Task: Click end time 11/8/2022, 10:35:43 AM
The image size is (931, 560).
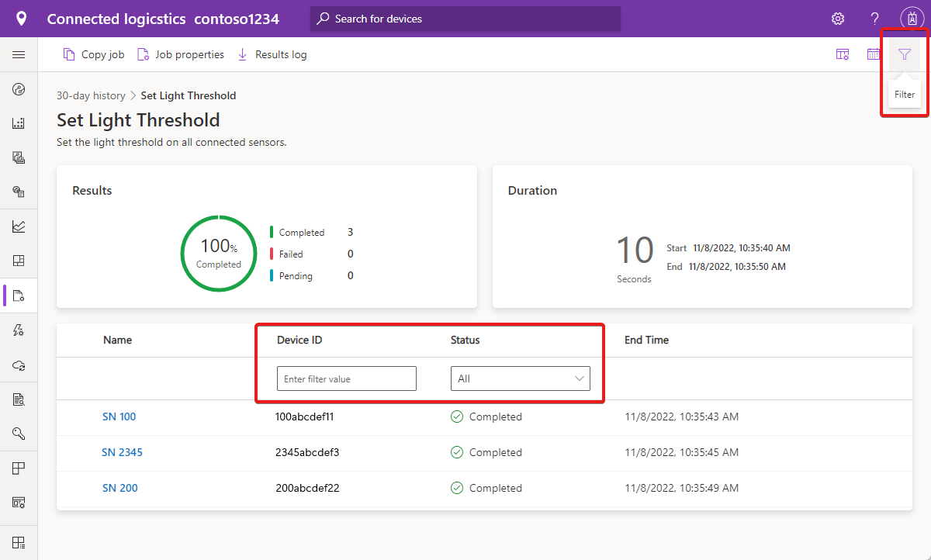Action: pyautogui.click(x=682, y=417)
